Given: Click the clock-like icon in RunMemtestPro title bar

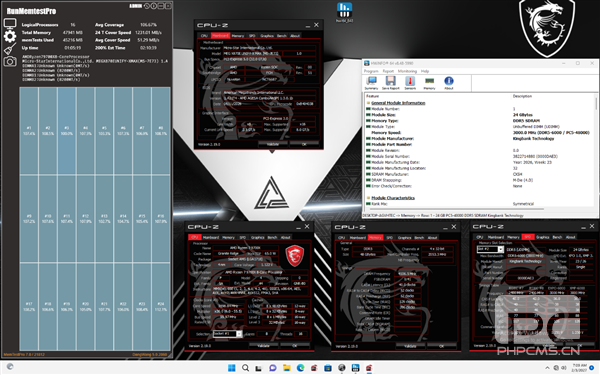Looking at the screenshot, I should pos(147,6).
